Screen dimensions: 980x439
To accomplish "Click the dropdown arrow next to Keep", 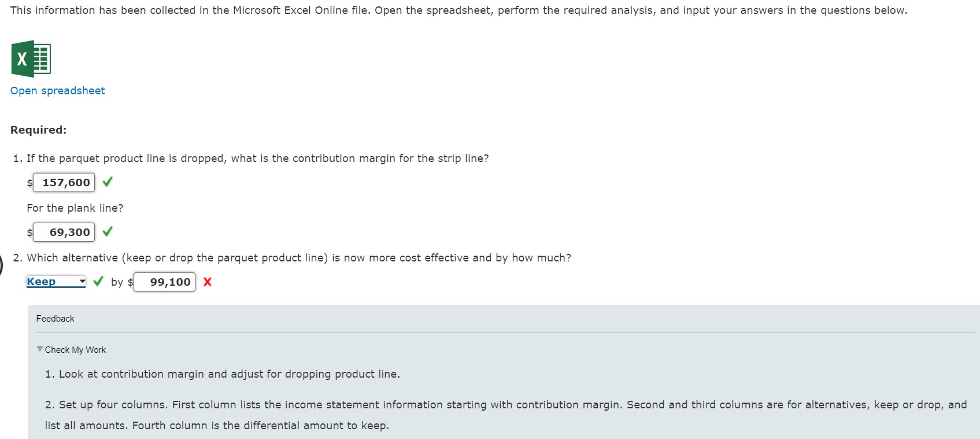I will [x=82, y=281].
